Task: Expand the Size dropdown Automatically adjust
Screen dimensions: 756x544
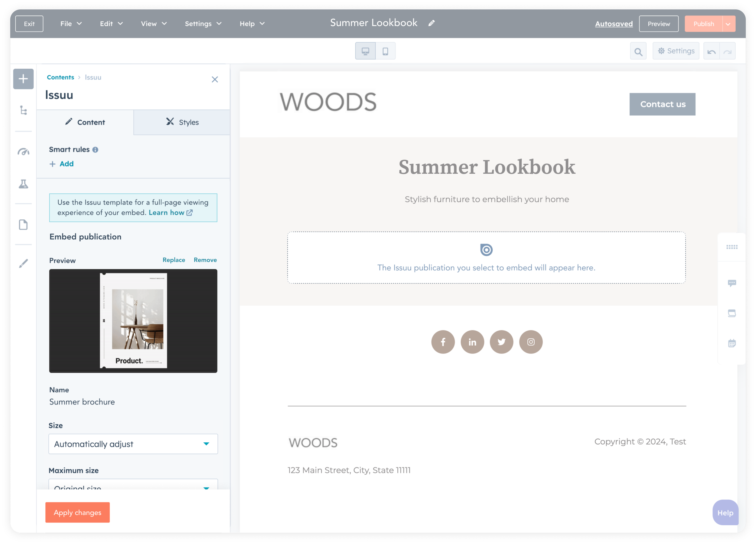Action: click(133, 444)
